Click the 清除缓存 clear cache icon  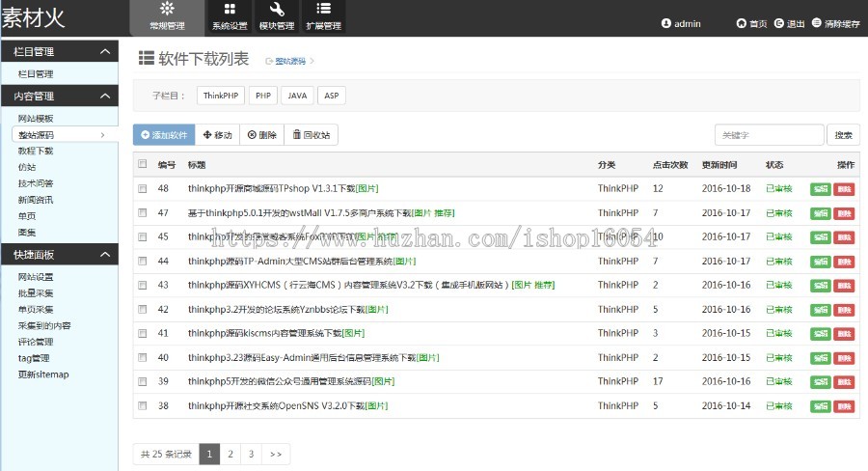817,23
